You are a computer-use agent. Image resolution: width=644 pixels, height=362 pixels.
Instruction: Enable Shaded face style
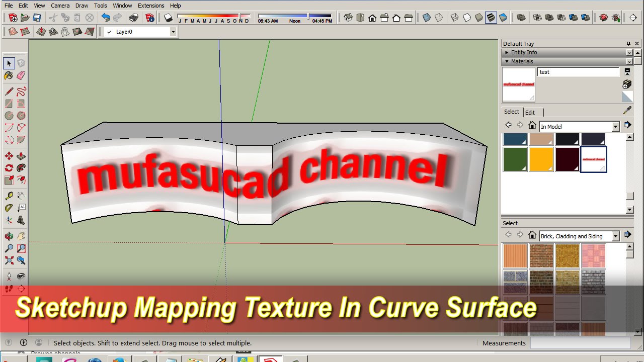tap(479, 18)
